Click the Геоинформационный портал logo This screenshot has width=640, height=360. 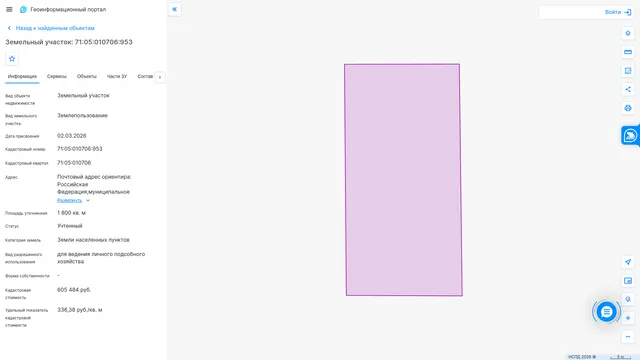coord(23,9)
